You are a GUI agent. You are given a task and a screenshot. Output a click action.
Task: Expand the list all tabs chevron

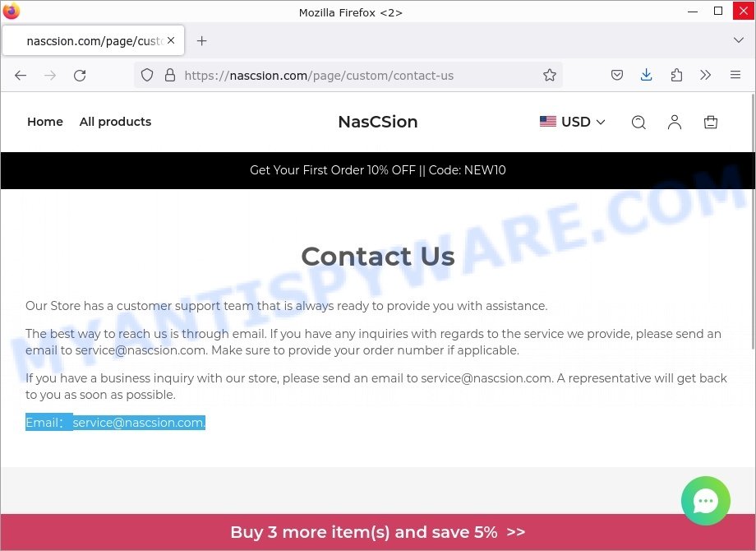point(738,40)
